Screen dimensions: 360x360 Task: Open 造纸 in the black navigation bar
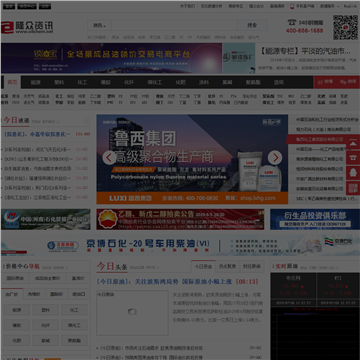279,82
